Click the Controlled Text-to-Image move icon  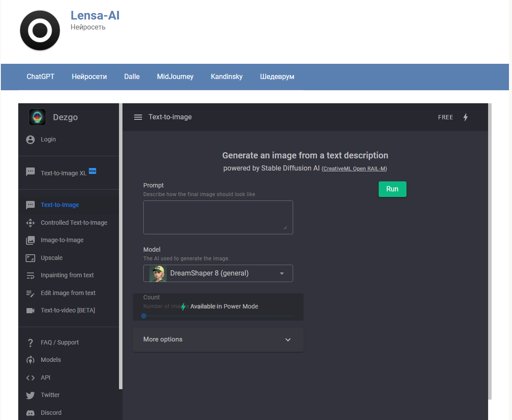tap(30, 223)
